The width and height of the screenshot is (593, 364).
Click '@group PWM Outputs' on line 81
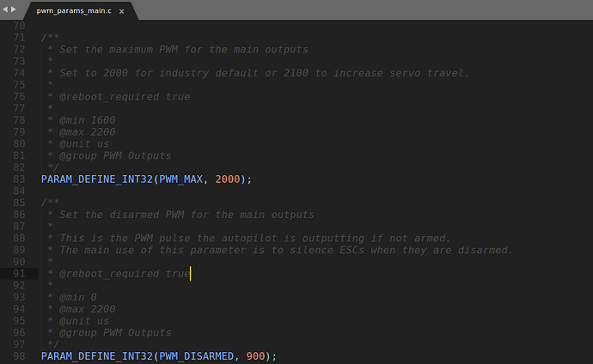(x=115, y=155)
